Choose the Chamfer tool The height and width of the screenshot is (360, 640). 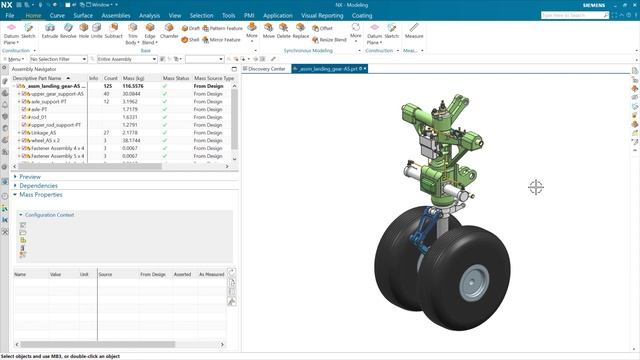169,31
